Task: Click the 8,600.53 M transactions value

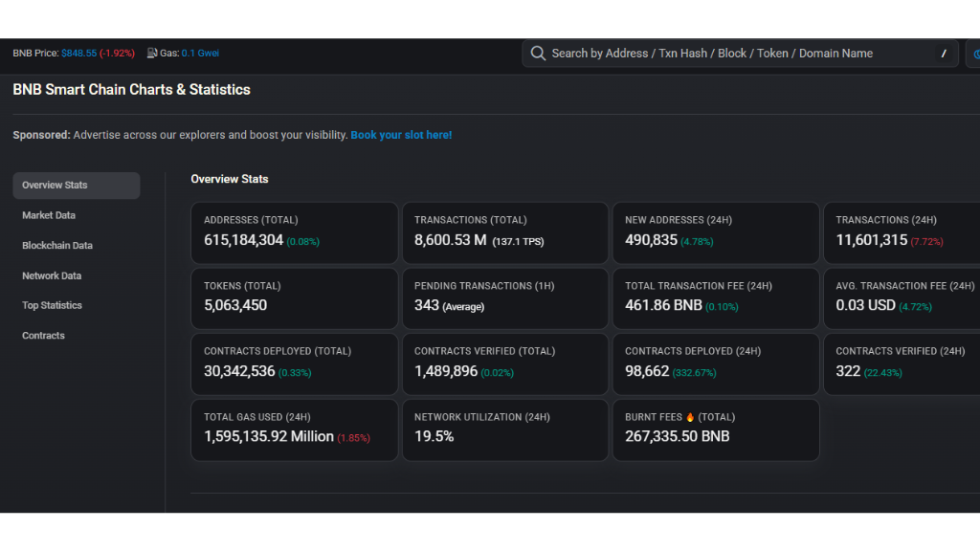Action: click(450, 240)
